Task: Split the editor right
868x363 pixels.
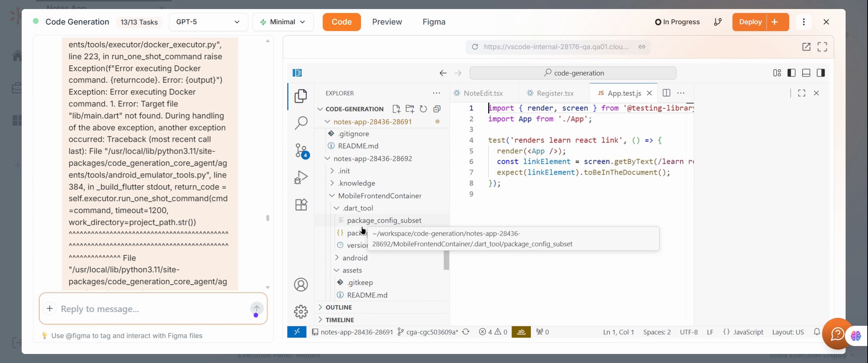Action: click(666, 93)
